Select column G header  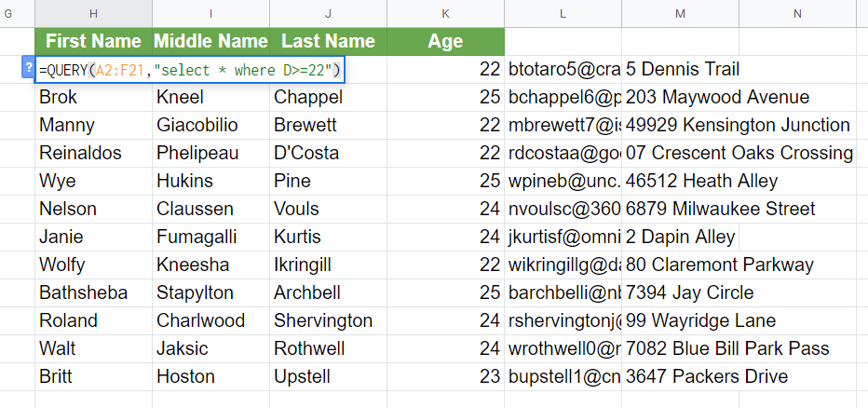(x=16, y=13)
